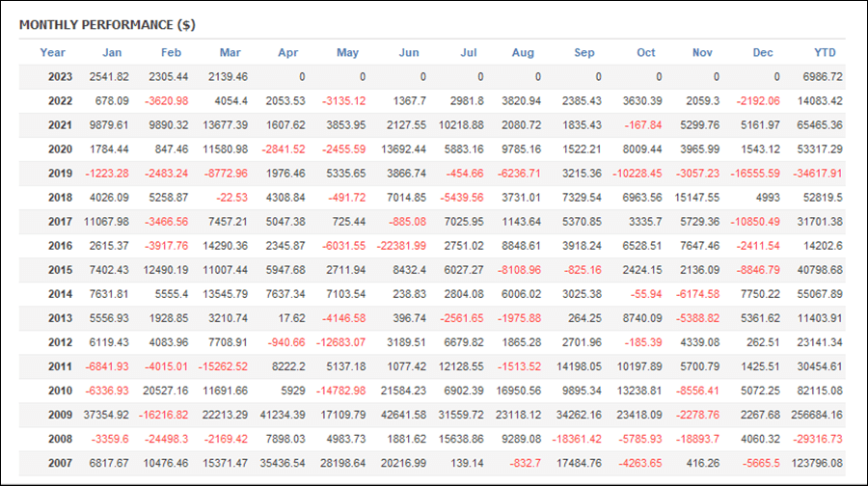Click the 2009 YTD value 256684.16

817,415
